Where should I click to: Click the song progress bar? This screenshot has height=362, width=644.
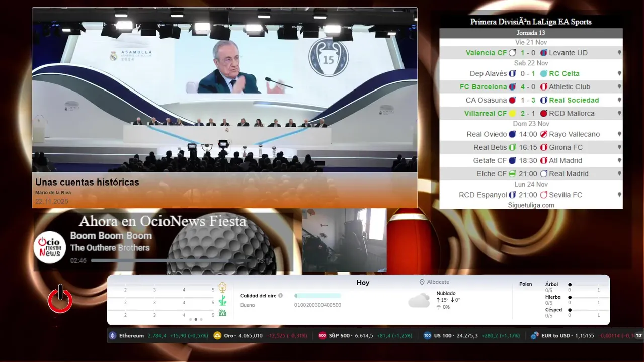[172, 261]
